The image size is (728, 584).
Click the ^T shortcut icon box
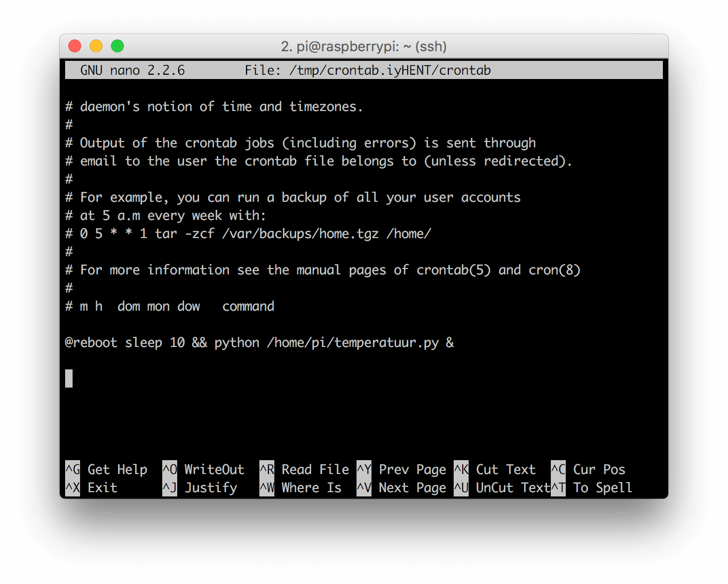(558, 487)
